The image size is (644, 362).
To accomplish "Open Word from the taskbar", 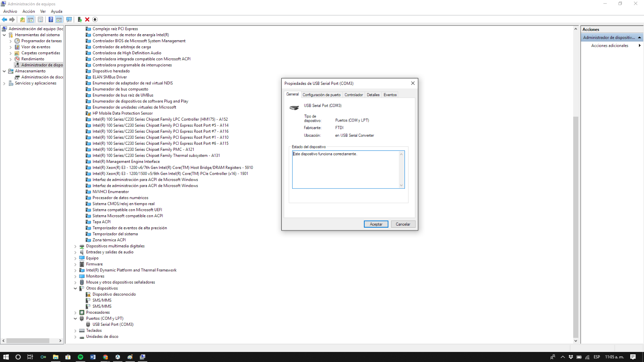I will tap(93, 357).
